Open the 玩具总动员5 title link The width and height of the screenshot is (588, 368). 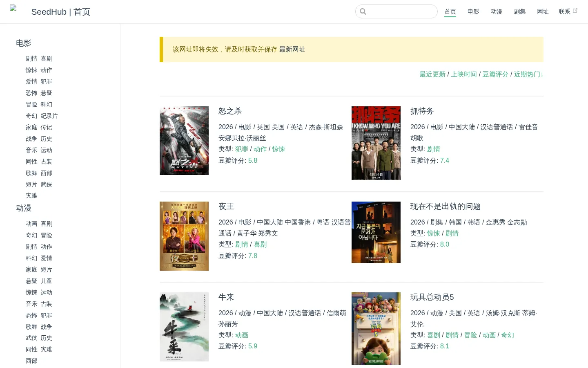(x=432, y=297)
